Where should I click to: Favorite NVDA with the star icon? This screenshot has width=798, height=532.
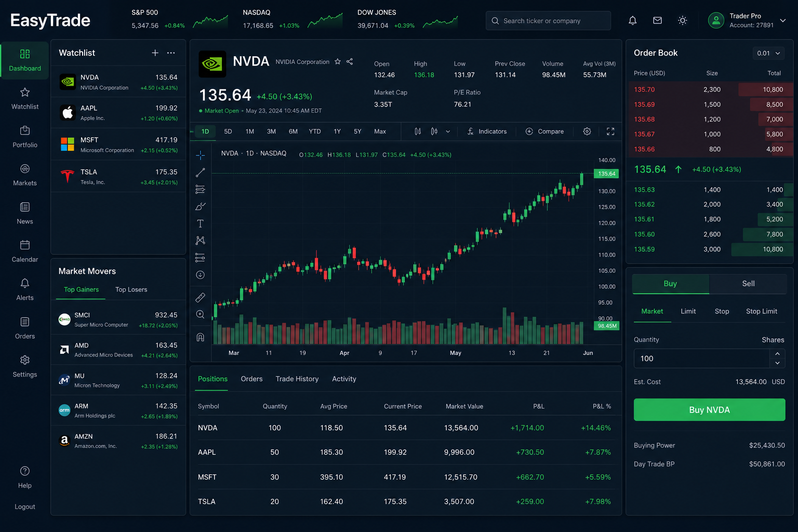point(338,61)
